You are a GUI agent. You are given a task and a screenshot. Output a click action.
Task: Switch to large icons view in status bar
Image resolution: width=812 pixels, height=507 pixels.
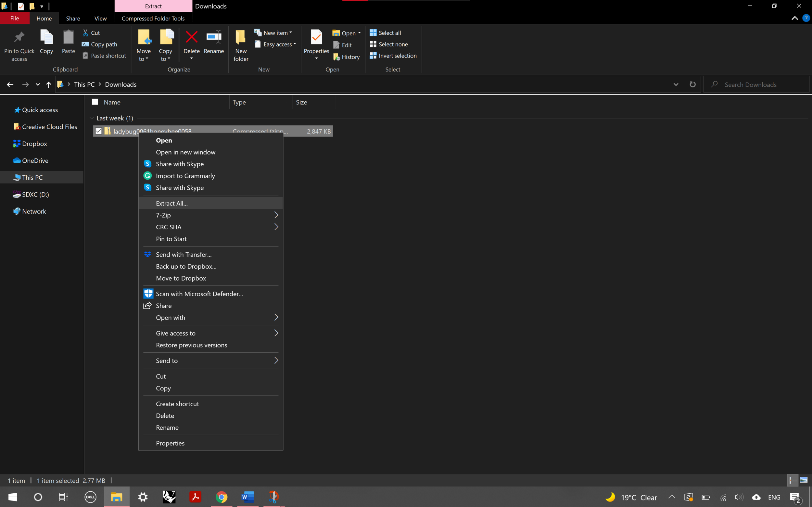tap(804, 480)
